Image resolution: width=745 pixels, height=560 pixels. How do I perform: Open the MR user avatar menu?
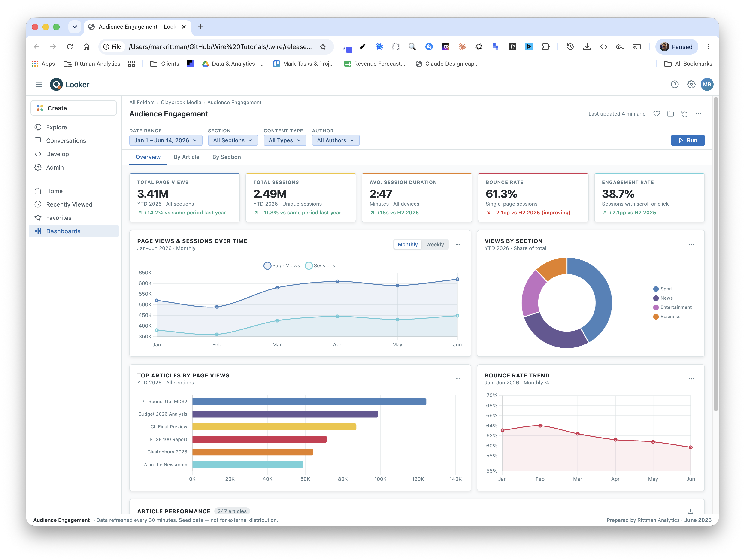click(x=707, y=84)
